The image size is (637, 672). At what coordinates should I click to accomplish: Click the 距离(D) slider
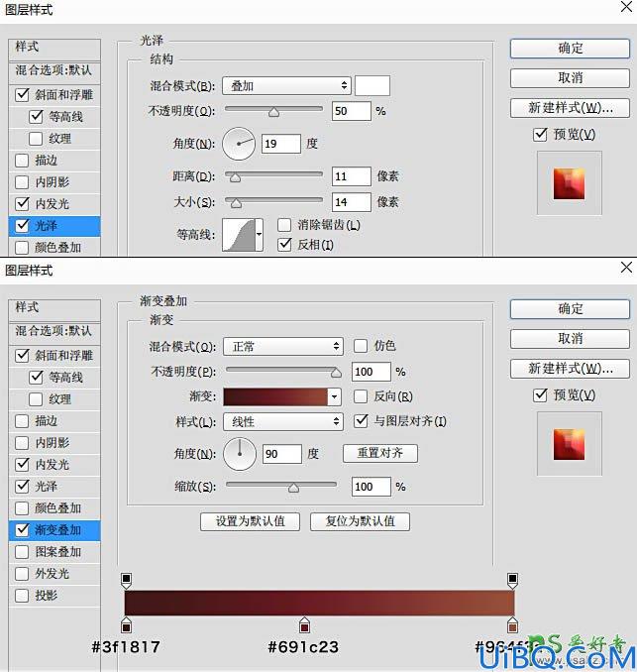click(x=273, y=175)
